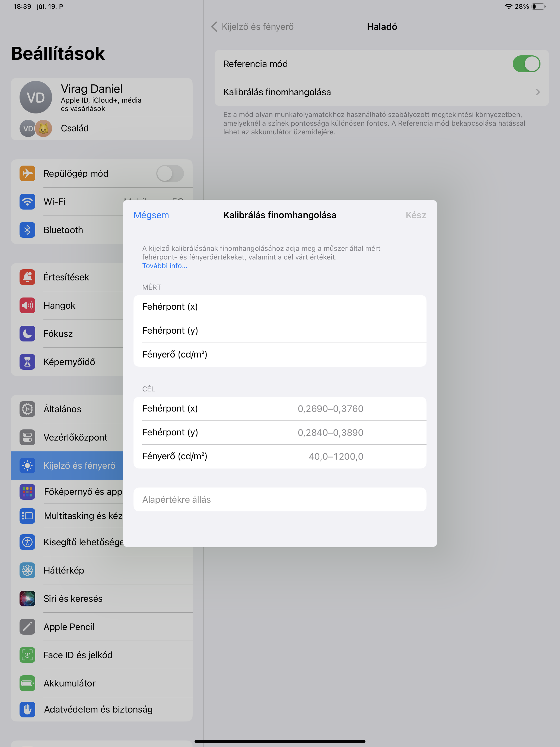Tap the Kijelző és fényerő sun icon
Viewport: 560px width, 747px height.
(x=27, y=465)
